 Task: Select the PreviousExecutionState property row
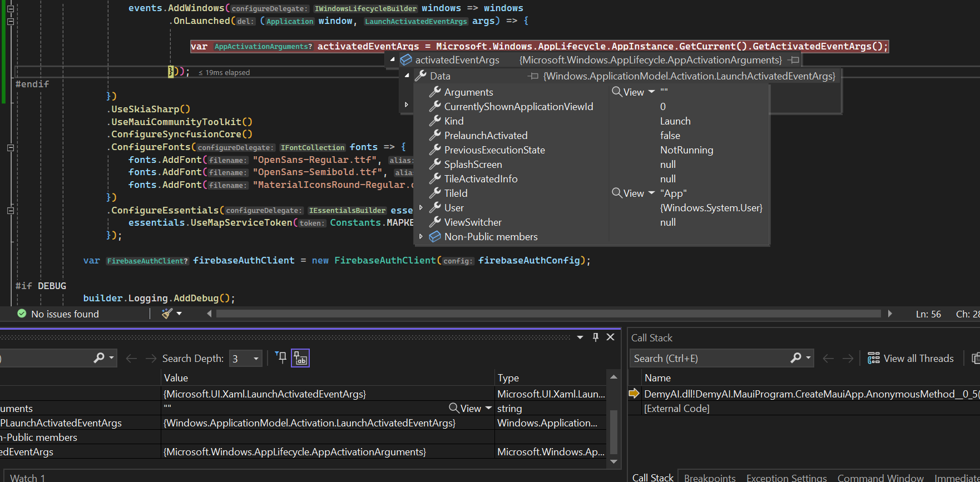pyautogui.click(x=592, y=150)
